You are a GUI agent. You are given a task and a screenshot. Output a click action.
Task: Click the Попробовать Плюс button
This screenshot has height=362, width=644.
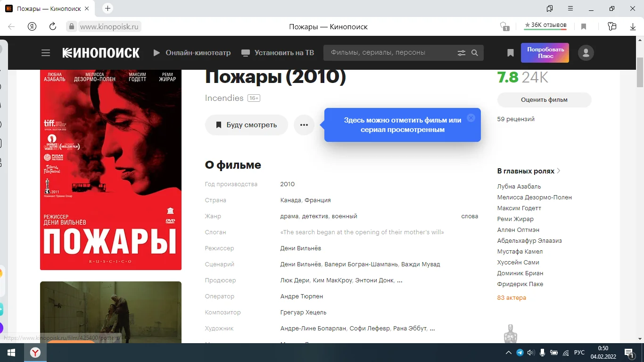(545, 53)
